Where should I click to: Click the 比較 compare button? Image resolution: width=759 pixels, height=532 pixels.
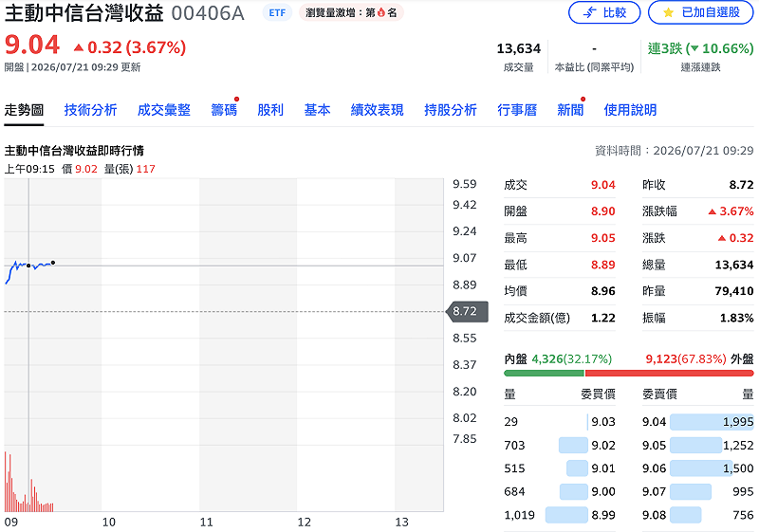(604, 12)
